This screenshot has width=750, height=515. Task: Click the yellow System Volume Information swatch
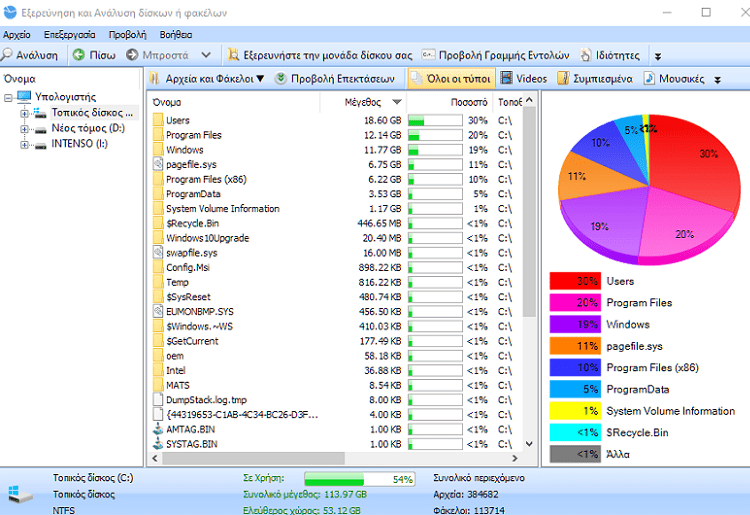point(574,411)
